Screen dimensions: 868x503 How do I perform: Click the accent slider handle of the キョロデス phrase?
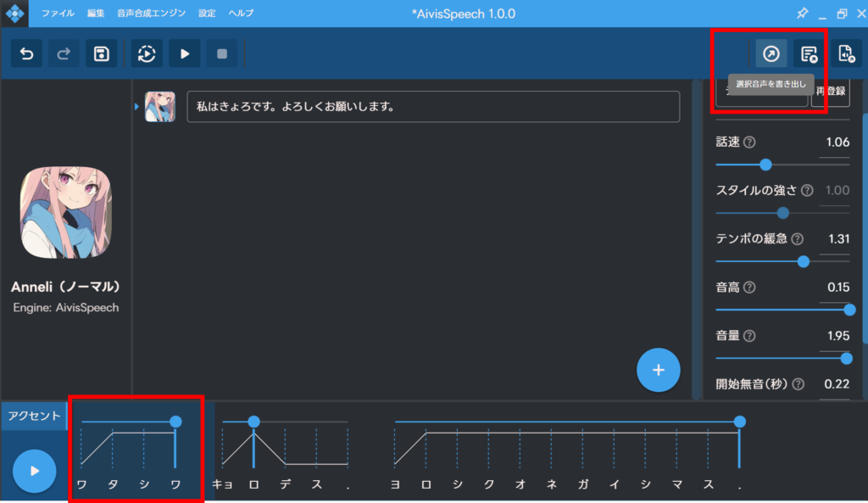pyautogui.click(x=253, y=422)
